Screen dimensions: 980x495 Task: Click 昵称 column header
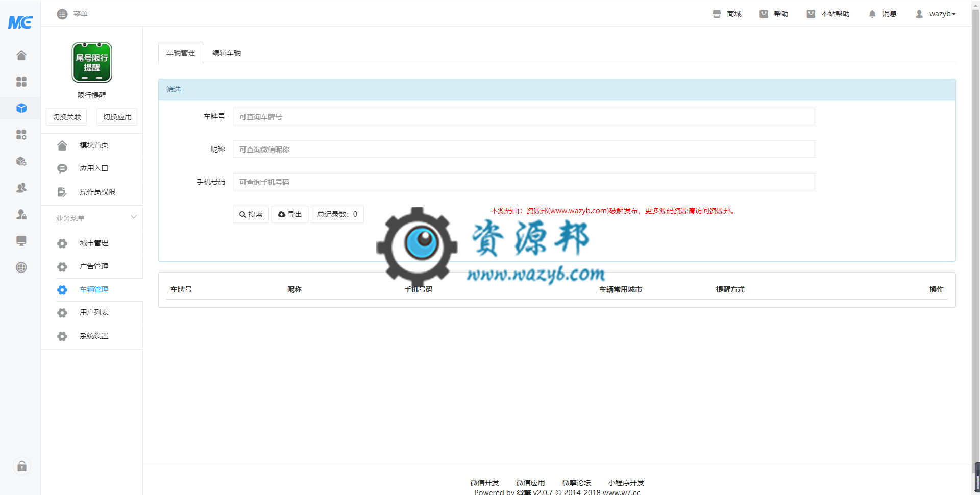tap(295, 289)
